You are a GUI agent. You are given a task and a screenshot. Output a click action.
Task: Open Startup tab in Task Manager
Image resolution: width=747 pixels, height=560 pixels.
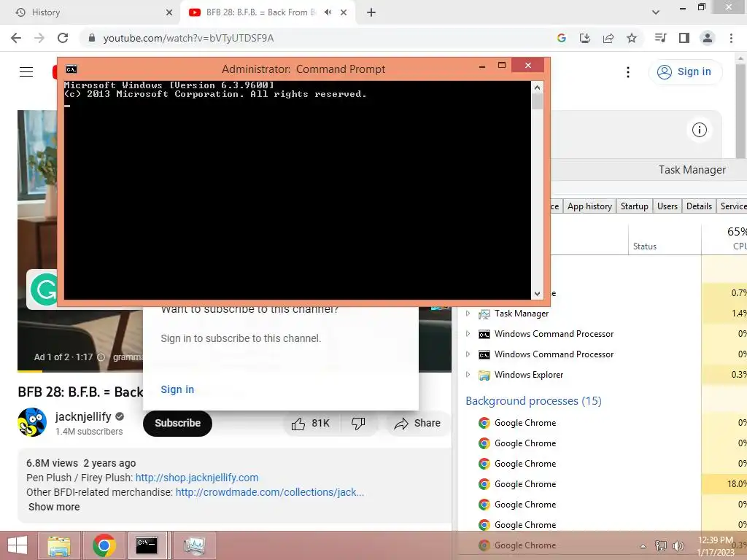pyautogui.click(x=634, y=206)
